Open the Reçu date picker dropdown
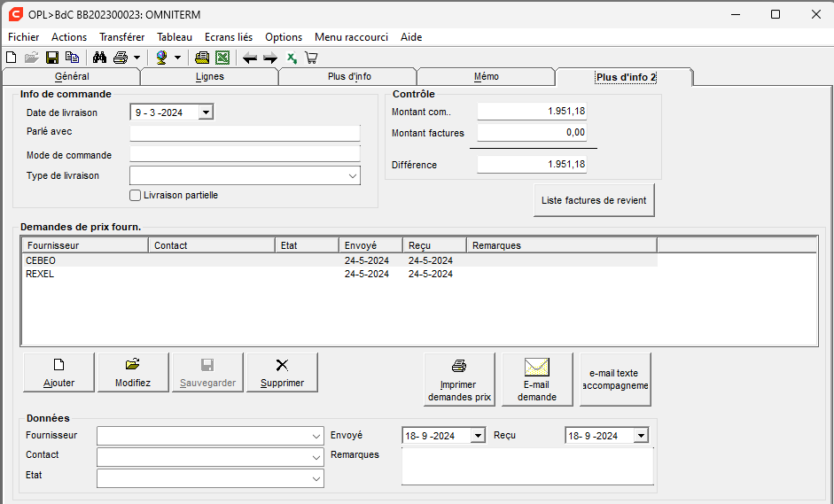 [641, 436]
